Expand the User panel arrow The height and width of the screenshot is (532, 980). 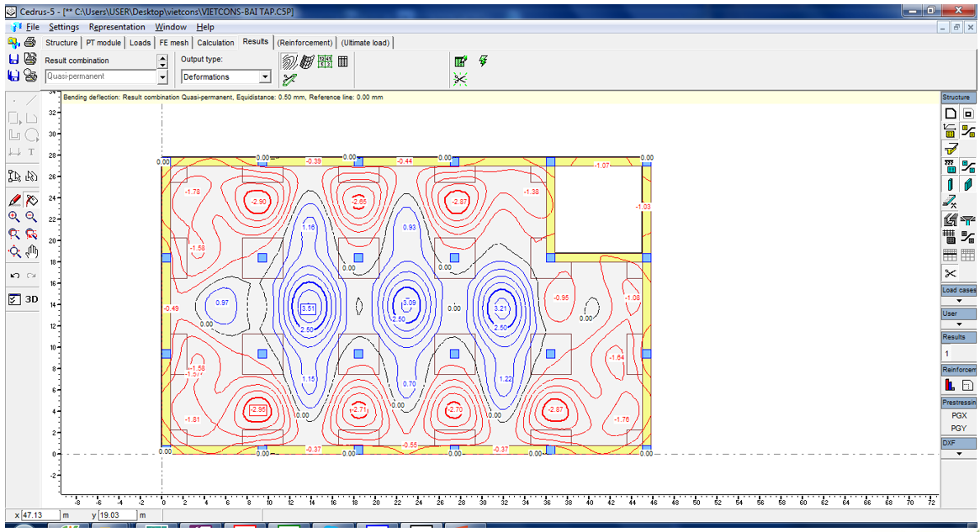(959, 324)
